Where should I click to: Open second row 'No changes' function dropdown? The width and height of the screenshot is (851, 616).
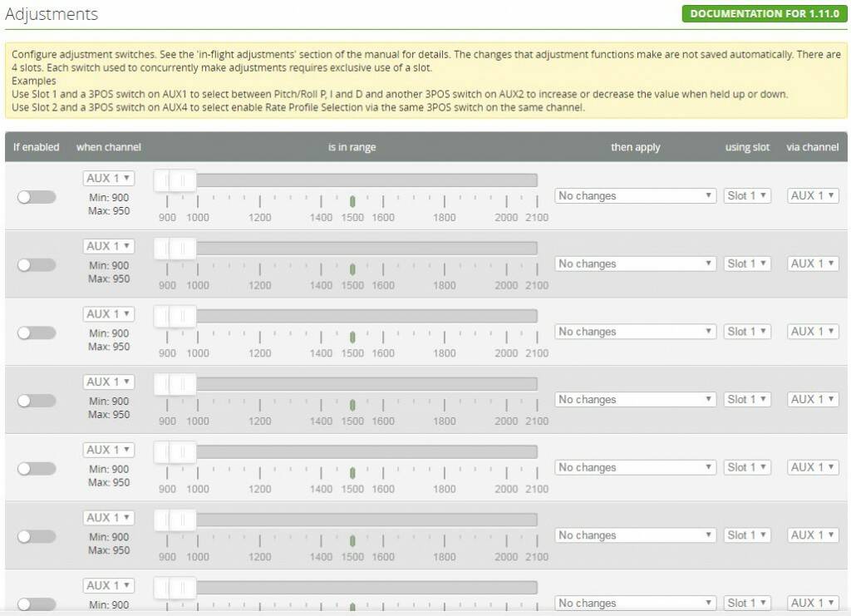pyautogui.click(x=635, y=264)
